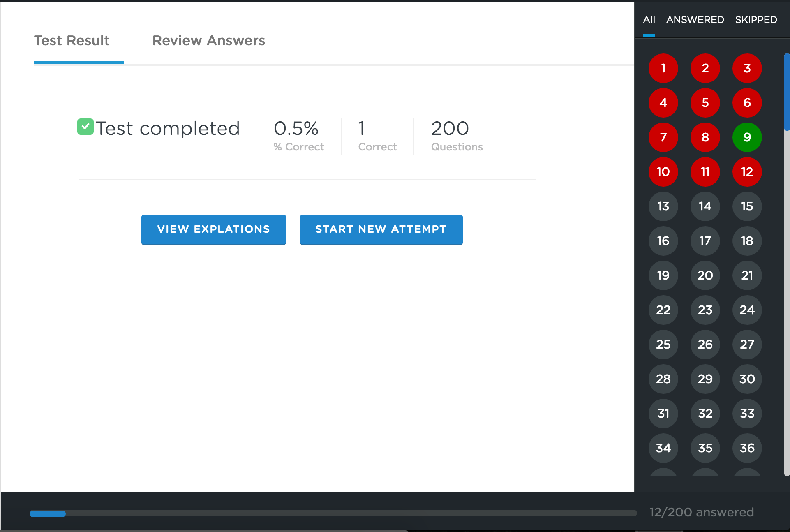This screenshot has height=532, width=790.
Task: Go to question 11
Action: (705, 172)
